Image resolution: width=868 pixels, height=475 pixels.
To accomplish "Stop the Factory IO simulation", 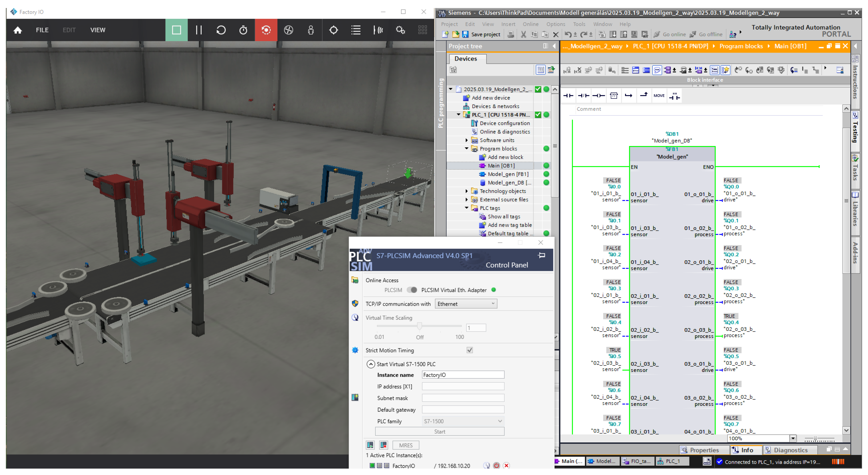I will tap(176, 30).
